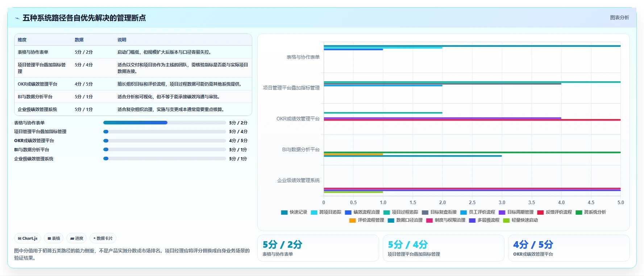Click table value 5分 / 2分
This screenshot has width=644, height=276.
pos(84,52)
